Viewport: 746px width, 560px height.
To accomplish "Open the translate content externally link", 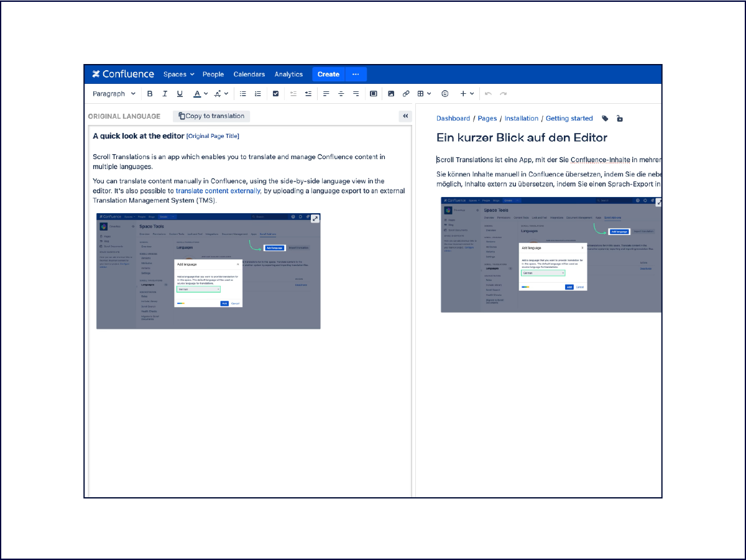I will 218,191.
